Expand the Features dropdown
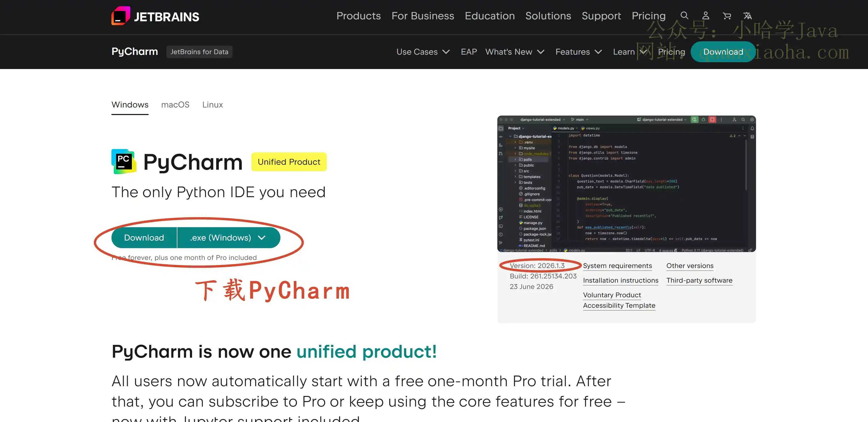The width and height of the screenshot is (868, 422). pyautogui.click(x=579, y=52)
